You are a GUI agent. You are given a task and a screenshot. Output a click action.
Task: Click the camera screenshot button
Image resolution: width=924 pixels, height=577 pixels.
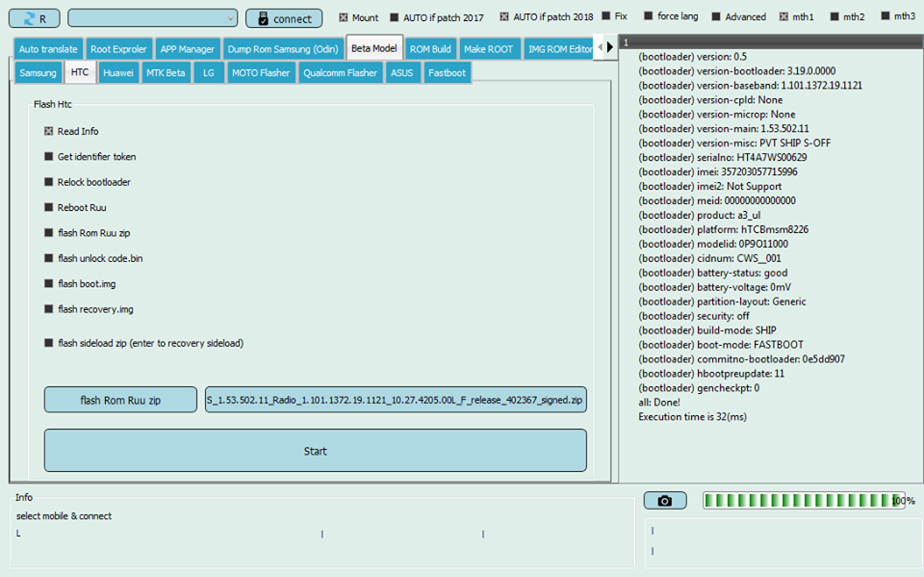tap(665, 500)
